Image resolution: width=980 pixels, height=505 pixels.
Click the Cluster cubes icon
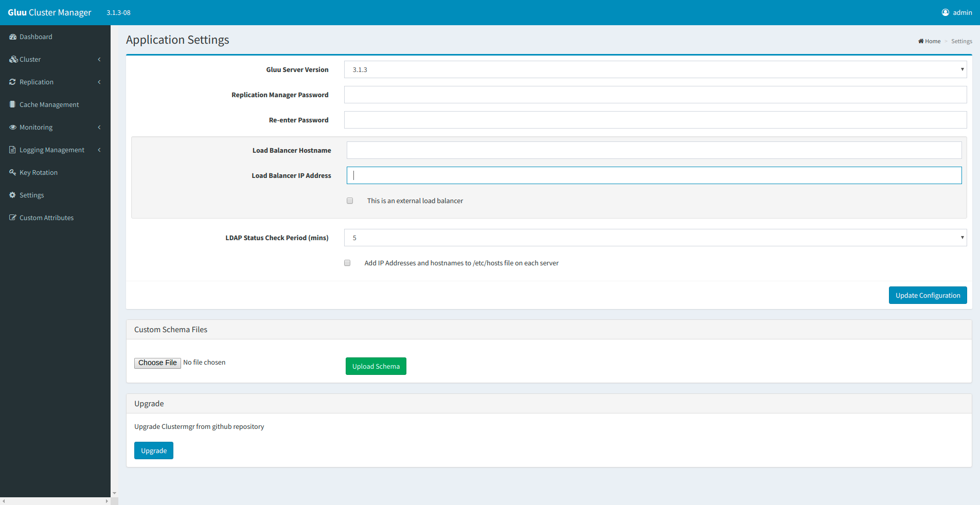[x=13, y=60]
